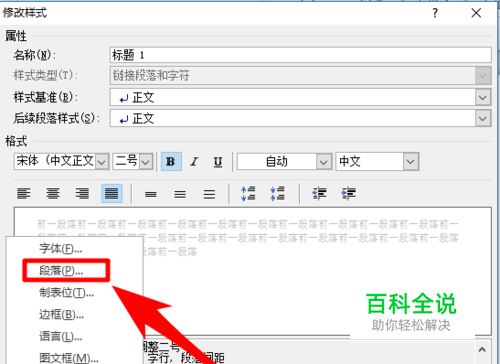Expand 后续段落样式 dropdown
Image resolution: width=500 pixels, height=364 pixels.
tap(483, 119)
